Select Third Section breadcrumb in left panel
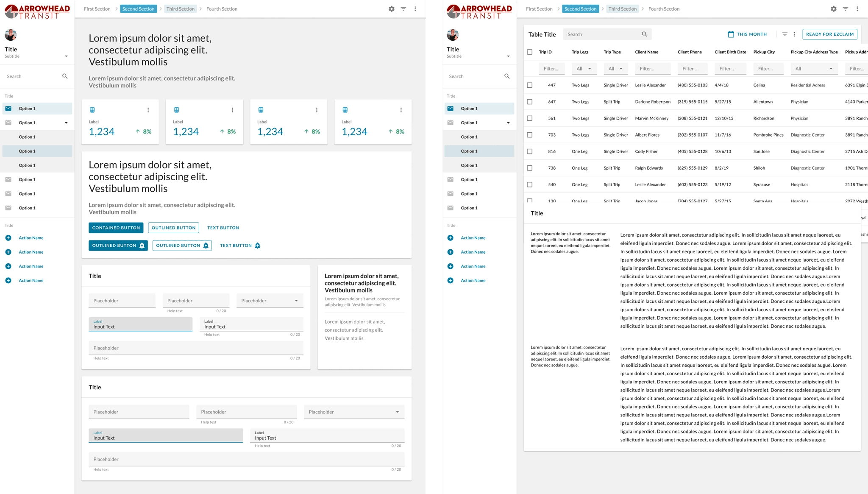This screenshot has height=494, width=868. point(181,9)
